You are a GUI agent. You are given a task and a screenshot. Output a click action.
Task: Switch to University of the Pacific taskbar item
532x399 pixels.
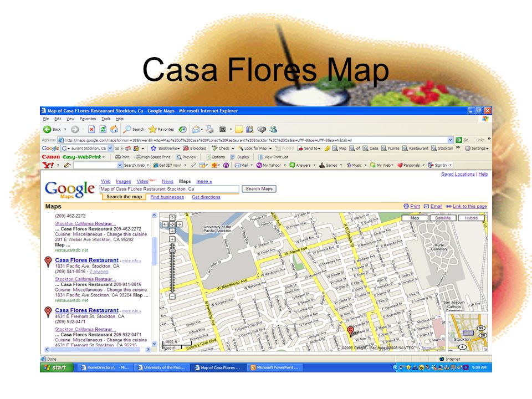pyautogui.click(x=161, y=367)
